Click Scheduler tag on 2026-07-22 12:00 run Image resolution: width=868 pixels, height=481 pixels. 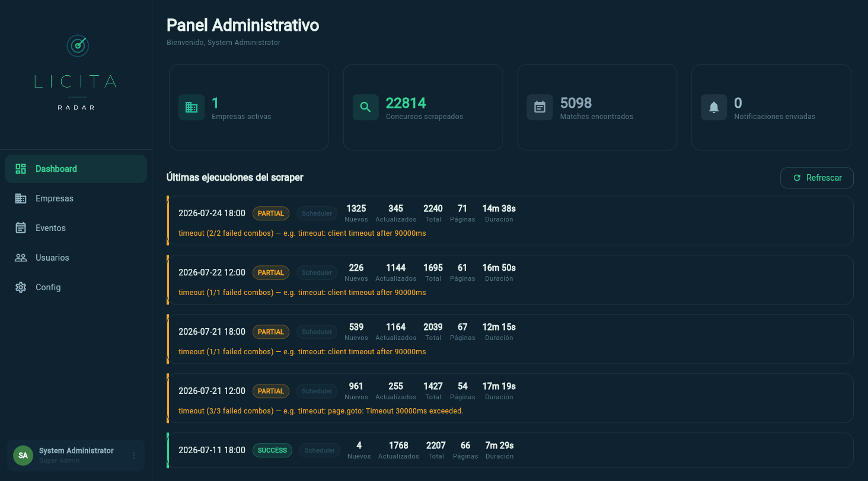click(317, 272)
